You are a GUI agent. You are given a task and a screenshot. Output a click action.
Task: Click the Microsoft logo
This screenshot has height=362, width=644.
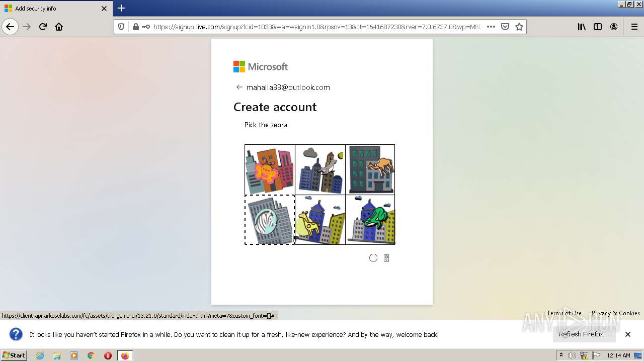(261, 67)
